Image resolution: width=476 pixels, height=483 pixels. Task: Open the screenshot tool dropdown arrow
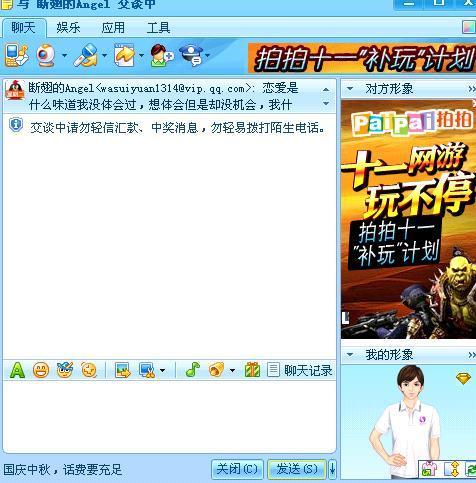tap(162, 370)
